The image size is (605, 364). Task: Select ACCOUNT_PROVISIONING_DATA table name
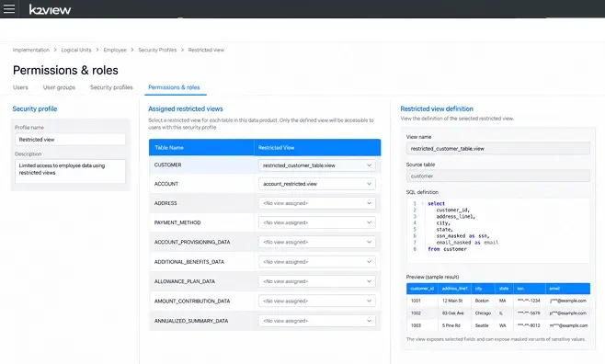[x=192, y=242]
